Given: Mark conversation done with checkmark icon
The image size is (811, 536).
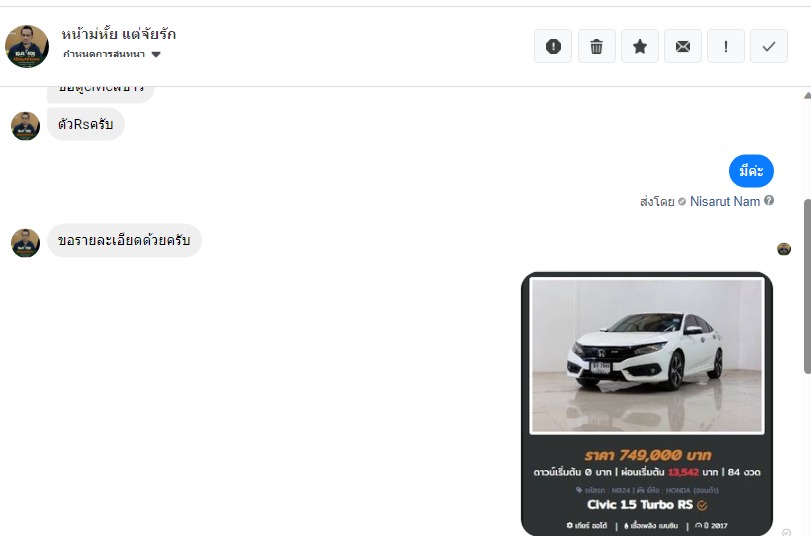Looking at the screenshot, I should click(769, 47).
